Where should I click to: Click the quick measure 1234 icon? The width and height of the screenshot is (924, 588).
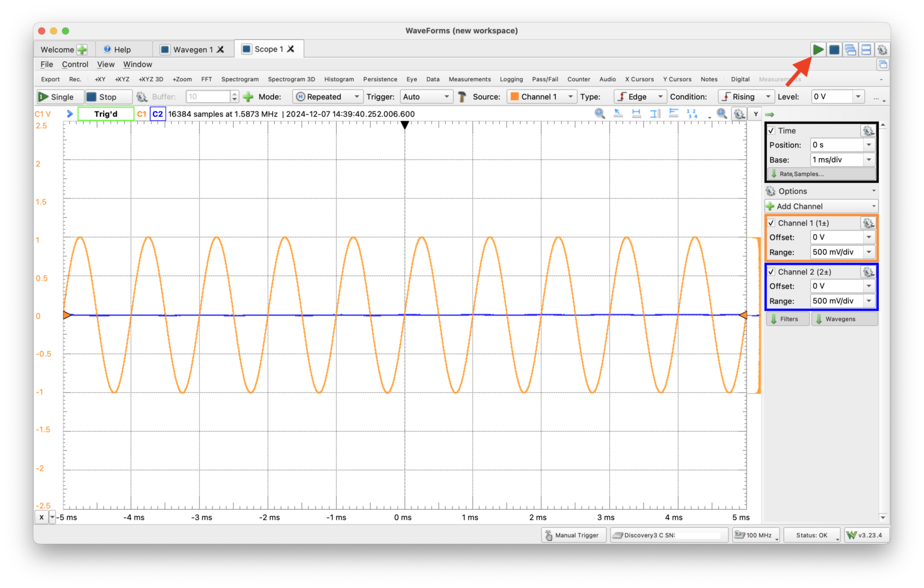tap(692, 114)
